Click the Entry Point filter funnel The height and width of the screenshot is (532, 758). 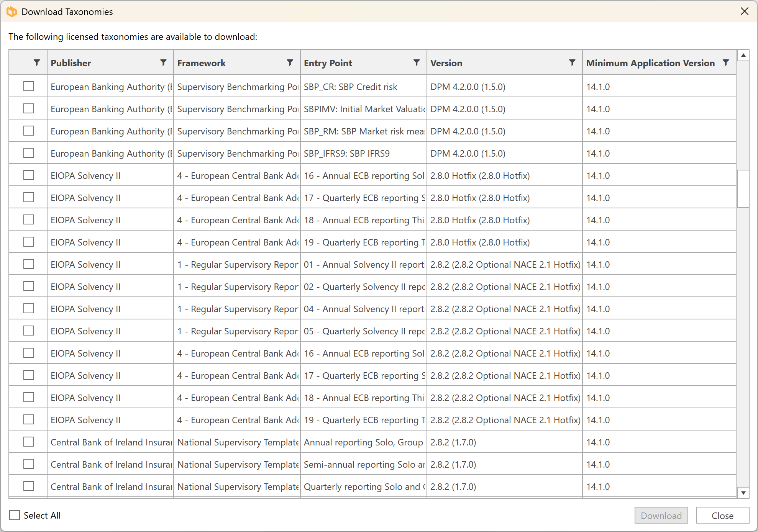(416, 63)
